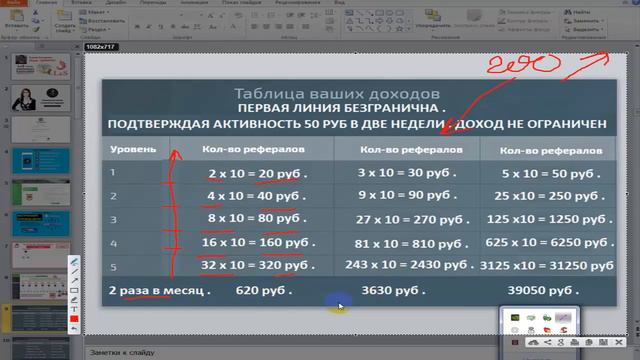Open the Выделить select dropdown
640x360 pixels.
[x=584, y=29]
